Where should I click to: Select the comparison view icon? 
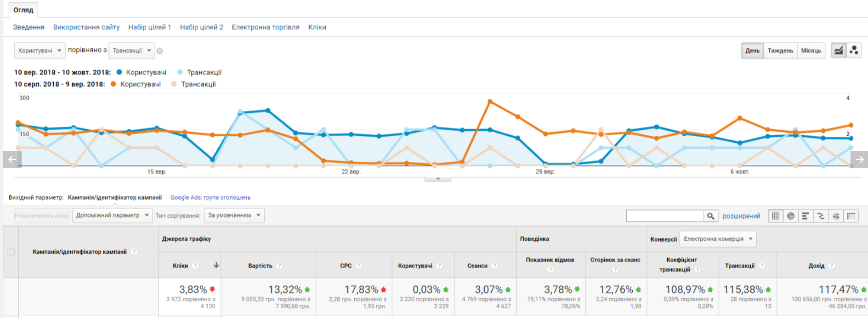821,216
